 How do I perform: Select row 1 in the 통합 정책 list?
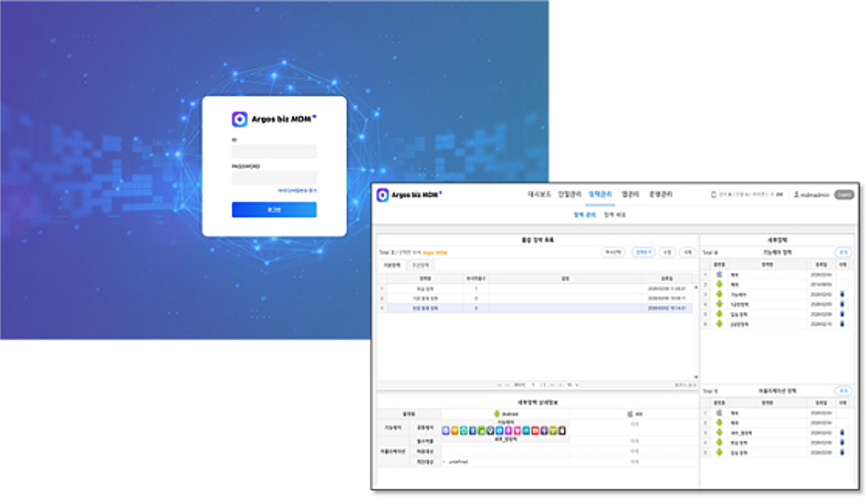tap(535, 289)
